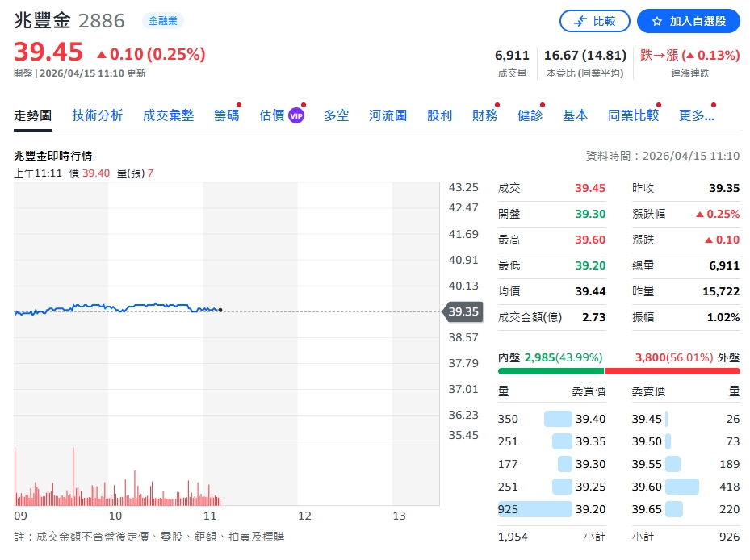Click the compare arrows icon in 比較 button
The height and width of the screenshot is (560, 750).
(x=578, y=21)
